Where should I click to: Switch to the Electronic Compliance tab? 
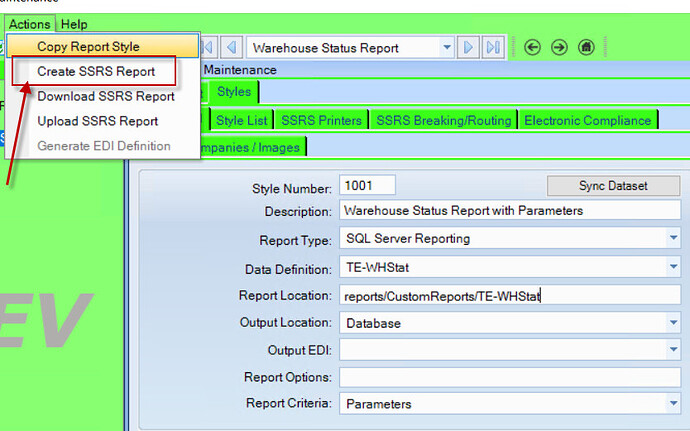point(587,120)
